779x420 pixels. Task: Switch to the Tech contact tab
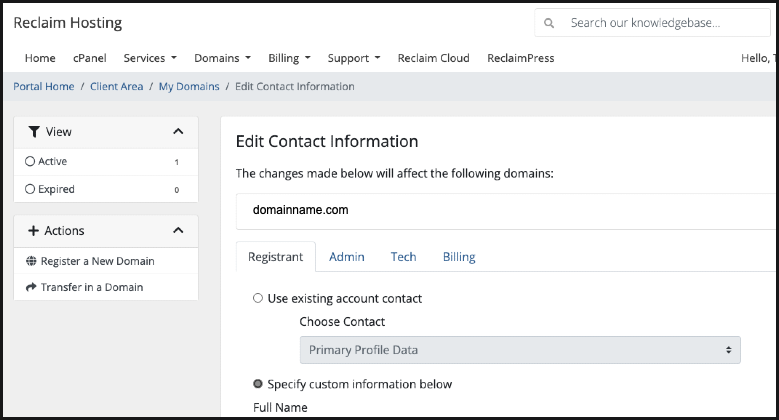pos(403,256)
